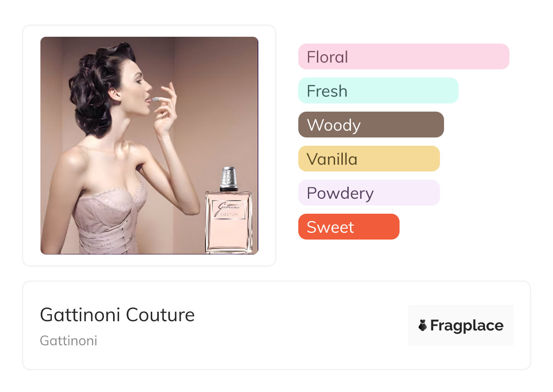This screenshot has height=392, width=553.
Task: Click the label on the perfume bottle
Action: point(228,210)
